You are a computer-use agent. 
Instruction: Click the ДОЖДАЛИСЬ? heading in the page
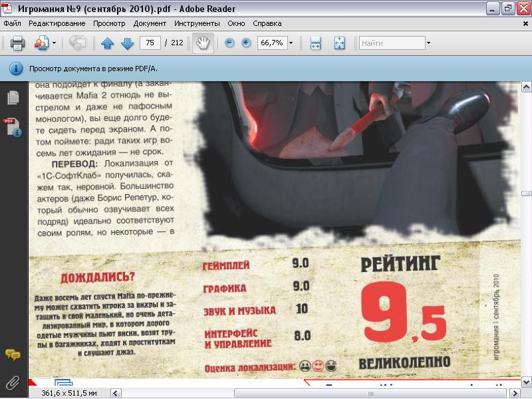click(x=97, y=277)
